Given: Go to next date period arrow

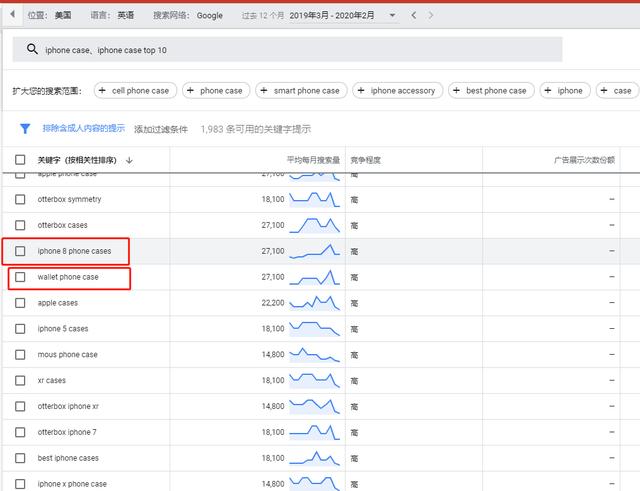Looking at the screenshot, I should coord(430,16).
